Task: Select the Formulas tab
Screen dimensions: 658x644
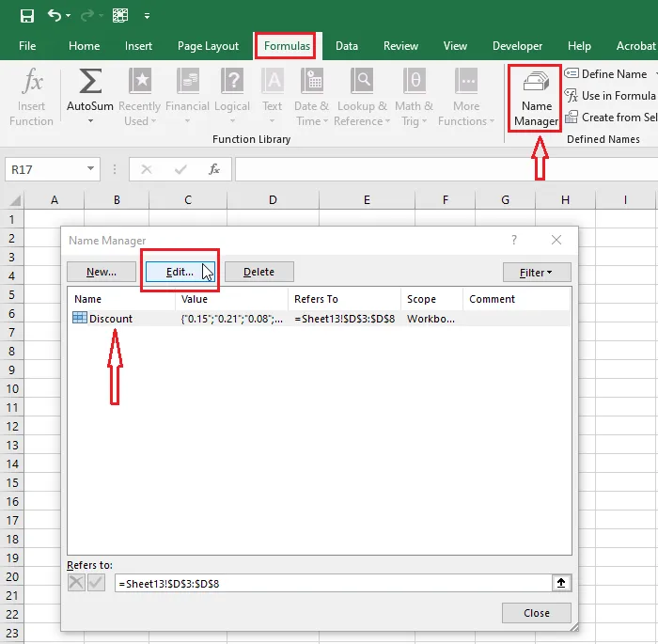Action: coord(287,46)
